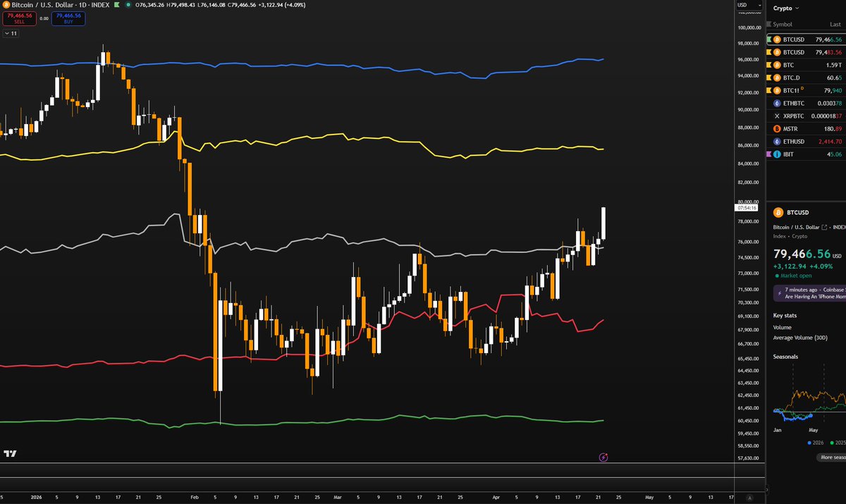Viewport: 846px width, 504px height.
Task: Click the 07:54:16 countdown label on the price axis
Action: [x=746, y=208]
